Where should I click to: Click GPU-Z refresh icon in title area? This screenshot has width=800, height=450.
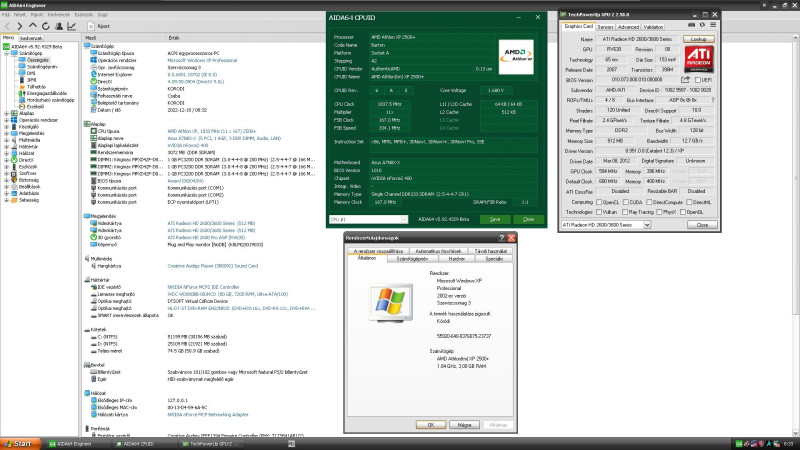(702, 24)
